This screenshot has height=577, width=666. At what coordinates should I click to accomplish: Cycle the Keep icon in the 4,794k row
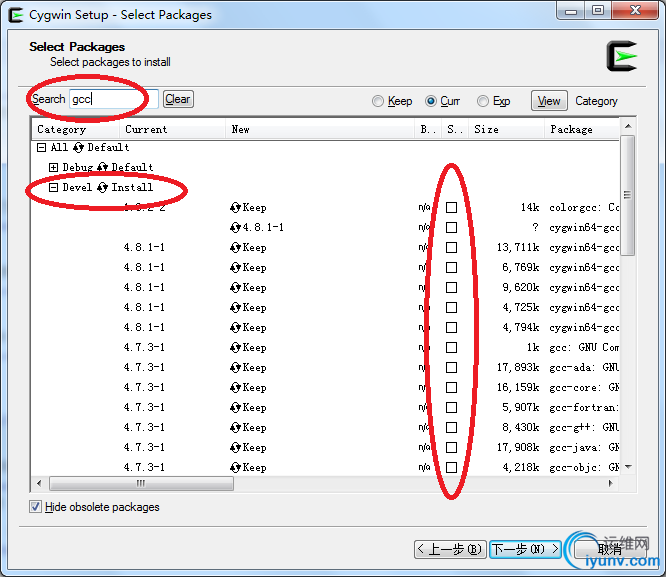click(235, 327)
